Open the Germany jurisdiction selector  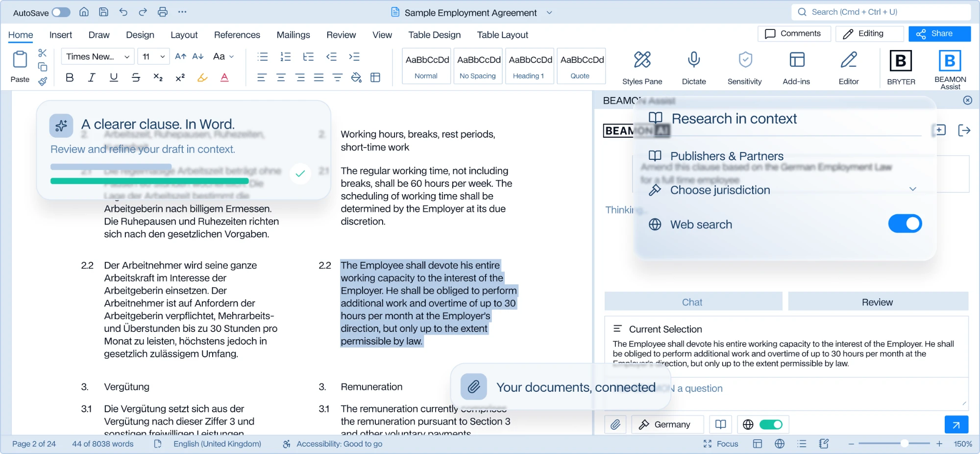click(x=667, y=425)
